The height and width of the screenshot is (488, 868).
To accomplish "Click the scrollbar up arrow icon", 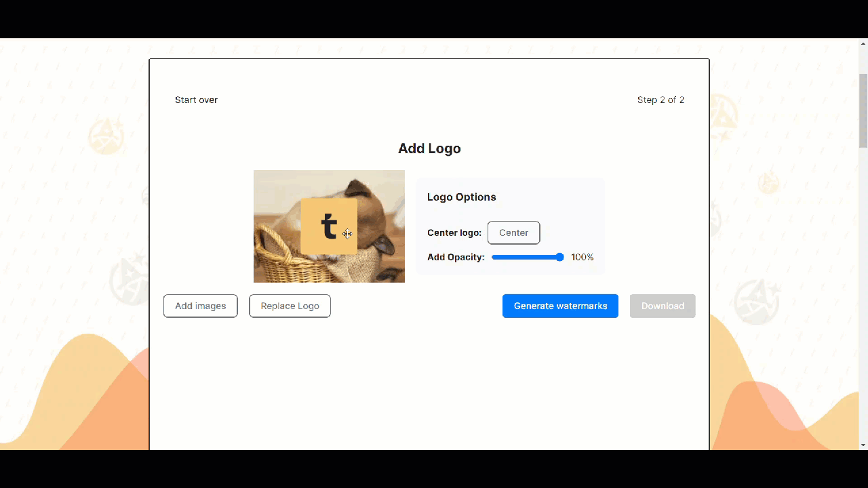I will pyautogui.click(x=862, y=43).
